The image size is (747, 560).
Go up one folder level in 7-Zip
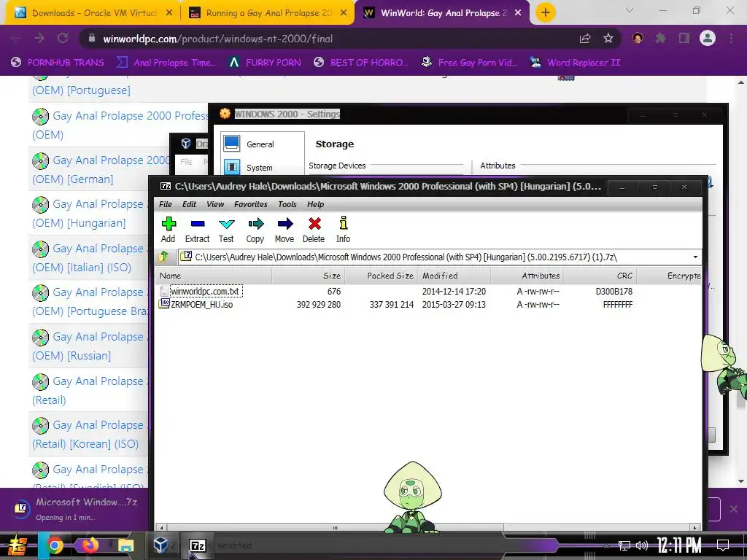pos(163,257)
